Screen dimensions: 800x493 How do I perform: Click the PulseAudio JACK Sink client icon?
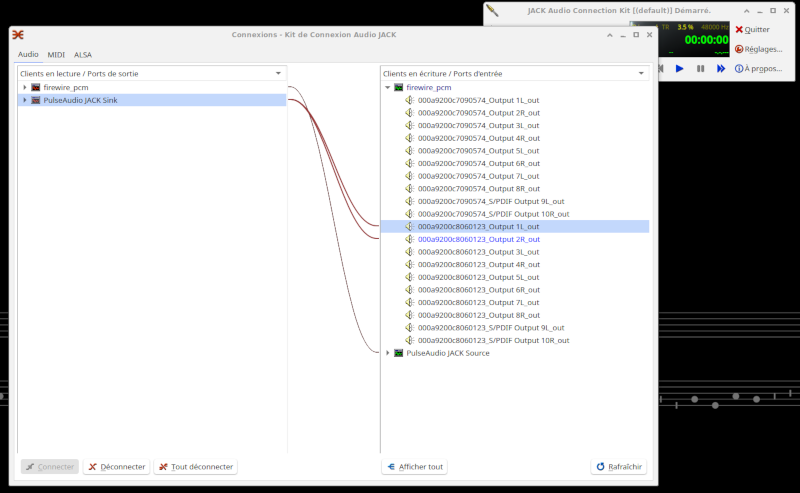[x=36, y=100]
